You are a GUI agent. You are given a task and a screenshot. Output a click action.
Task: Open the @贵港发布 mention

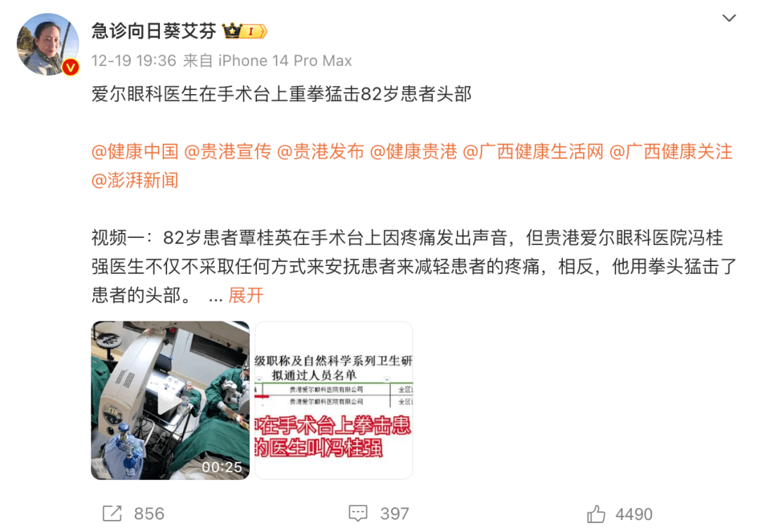click(321, 152)
